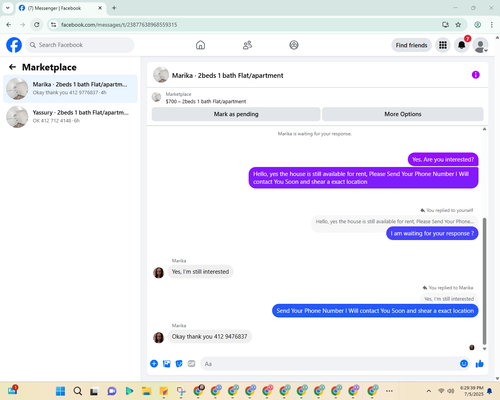Image resolution: width=500 pixels, height=400 pixels.
Task: Click the 'Send Your Phone Number' blue bubble
Action: point(375,311)
